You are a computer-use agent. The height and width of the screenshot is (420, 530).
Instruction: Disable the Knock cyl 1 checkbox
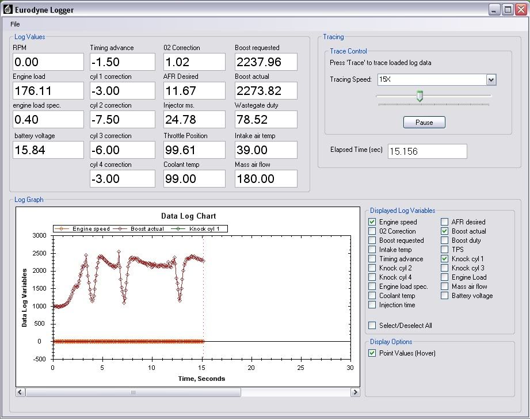445,259
